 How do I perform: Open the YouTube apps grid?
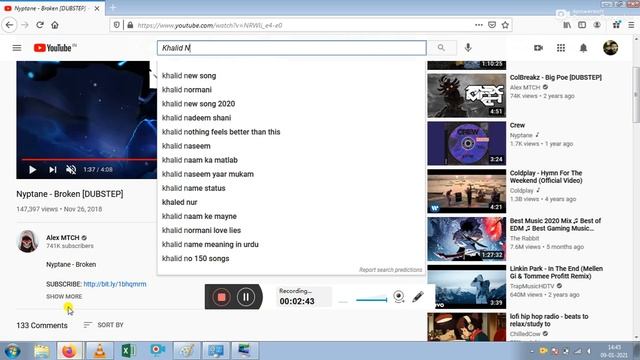pos(561,48)
